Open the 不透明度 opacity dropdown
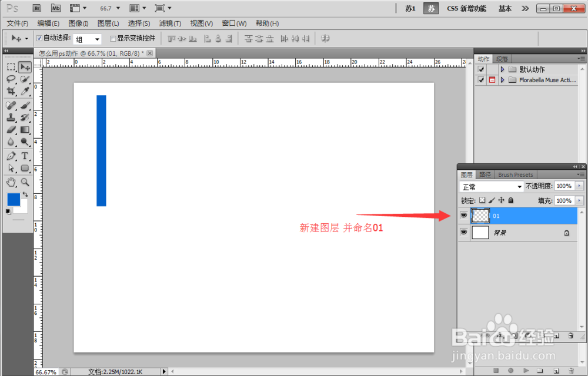The image size is (588, 376). point(579,186)
